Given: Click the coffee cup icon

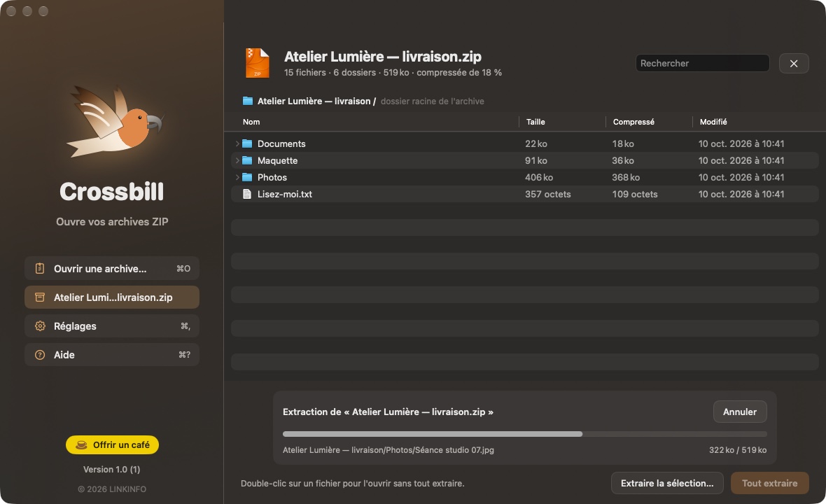Looking at the screenshot, I should pos(81,445).
